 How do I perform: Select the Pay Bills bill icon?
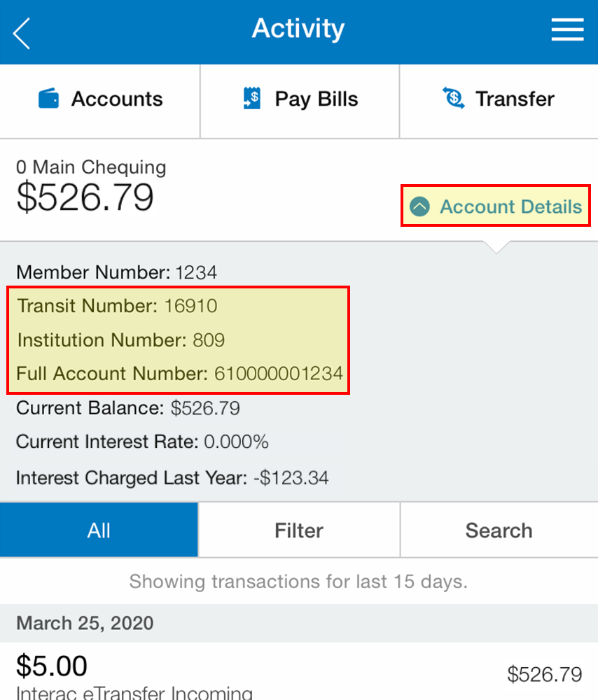click(251, 99)
